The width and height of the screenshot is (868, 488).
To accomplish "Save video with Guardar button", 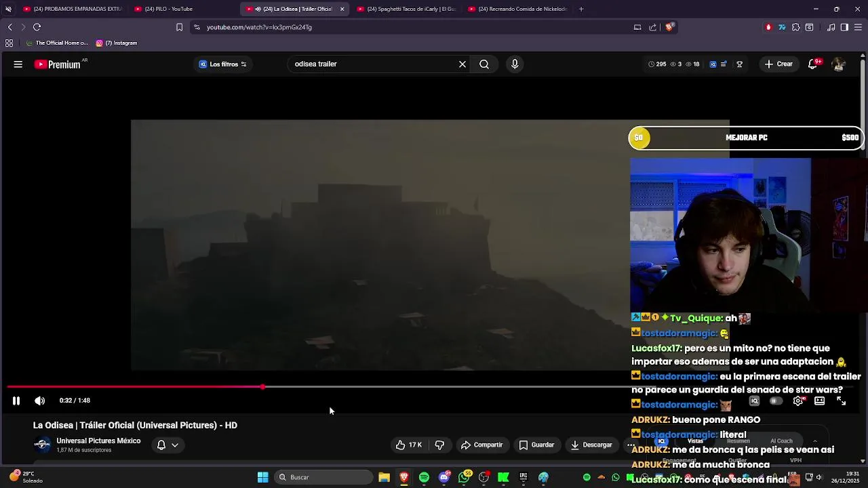I will pos(537,445).
